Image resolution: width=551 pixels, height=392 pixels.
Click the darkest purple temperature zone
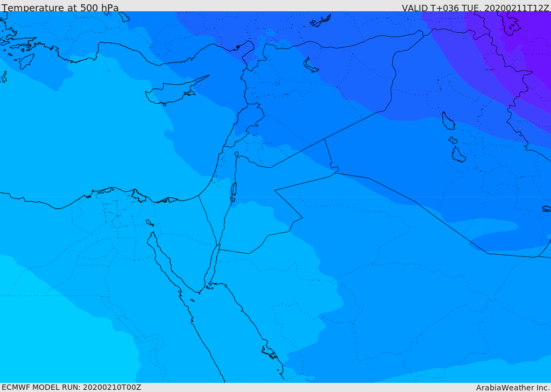pos(538,43)
